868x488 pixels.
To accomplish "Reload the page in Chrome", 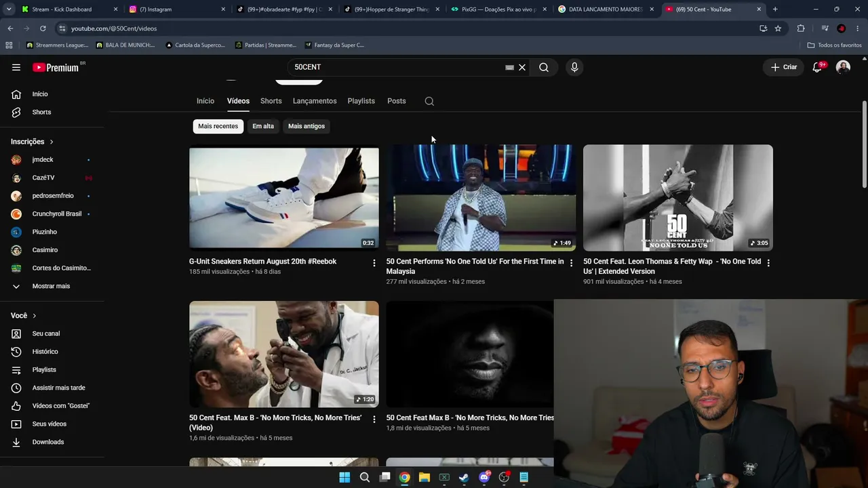I will coord(43,28).
